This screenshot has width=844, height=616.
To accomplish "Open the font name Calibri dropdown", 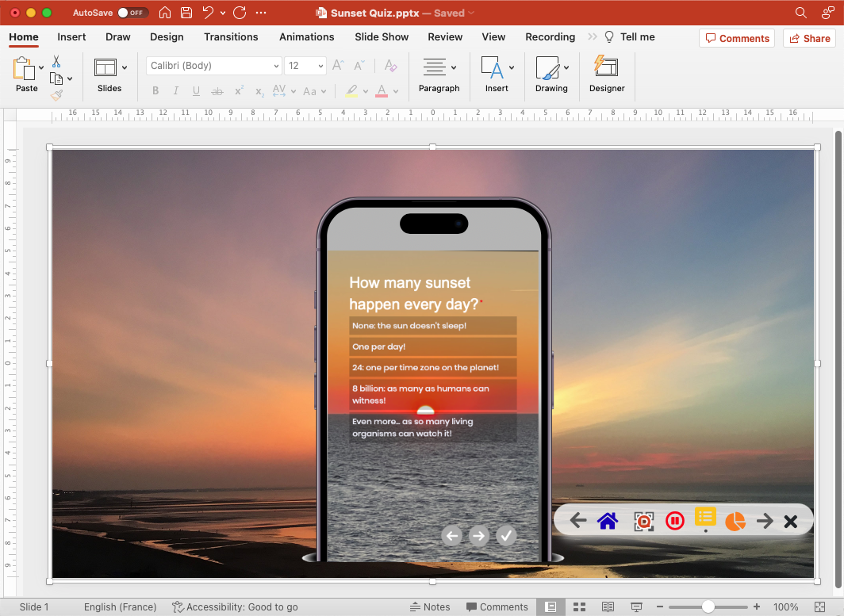I will point(276,67).
